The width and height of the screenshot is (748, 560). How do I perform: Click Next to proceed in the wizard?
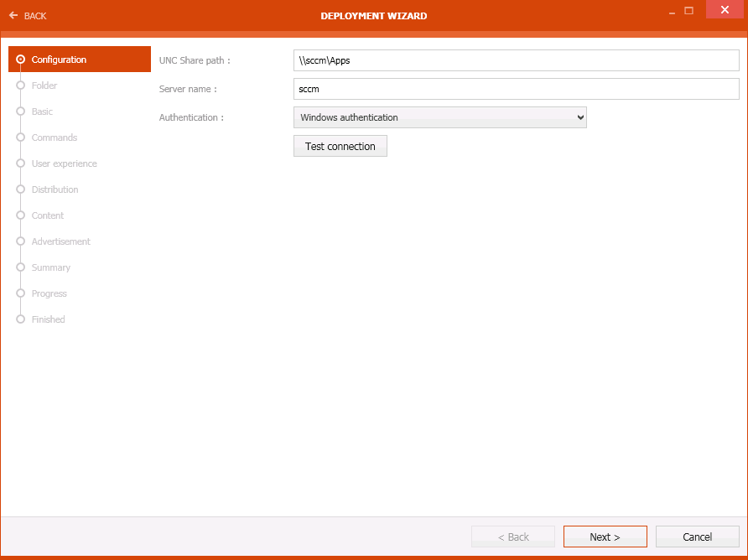pos(605,537)
